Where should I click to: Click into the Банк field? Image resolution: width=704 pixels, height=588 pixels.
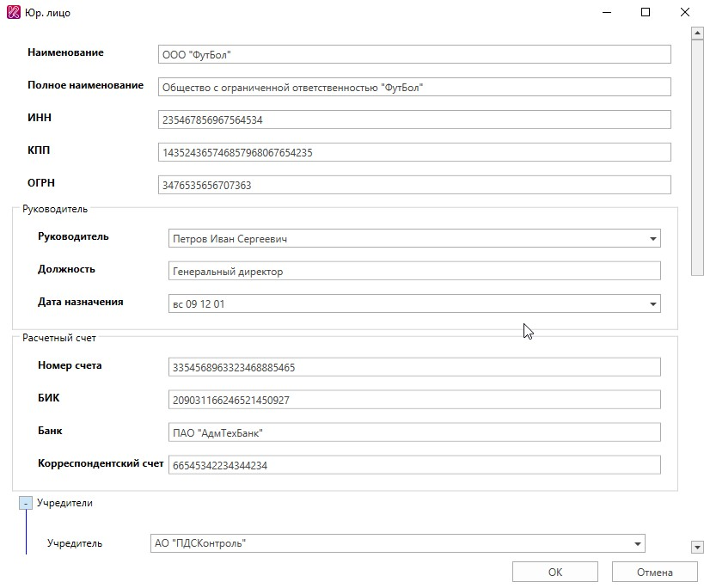click(414, 432)
